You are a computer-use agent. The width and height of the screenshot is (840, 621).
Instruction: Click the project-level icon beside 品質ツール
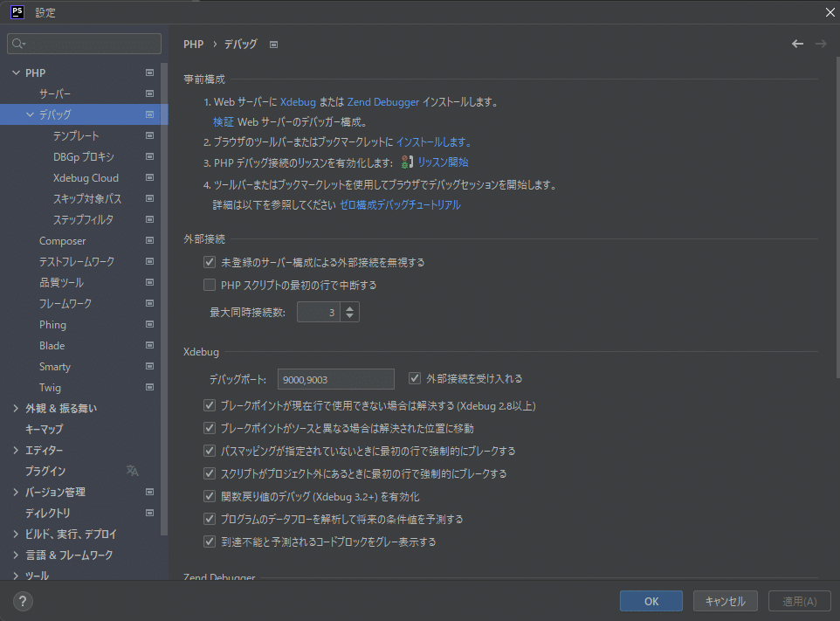pos(150,282)
